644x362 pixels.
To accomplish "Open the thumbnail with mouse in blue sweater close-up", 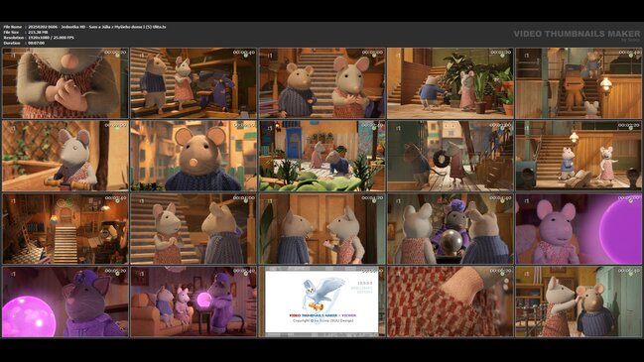I will tap(193, 156).
